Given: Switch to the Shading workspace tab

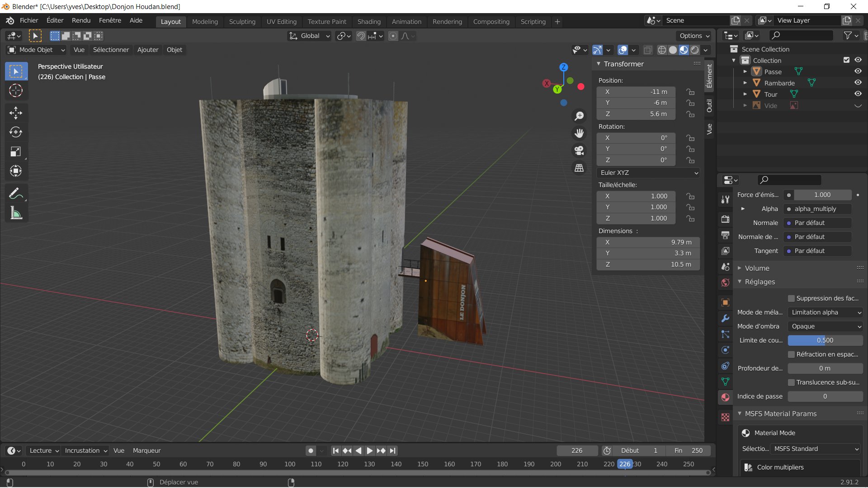Looking at the screenshot, I should pyautogui.click(x=369, y=21).
